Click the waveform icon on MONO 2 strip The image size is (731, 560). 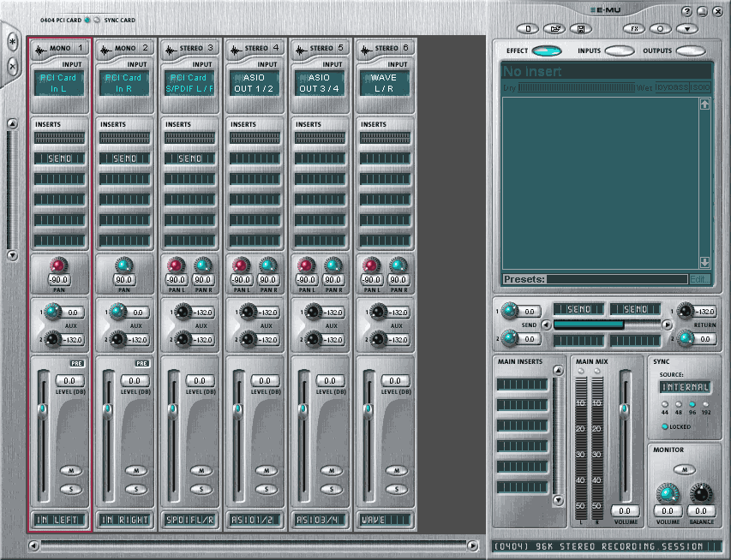coord(106,49)
